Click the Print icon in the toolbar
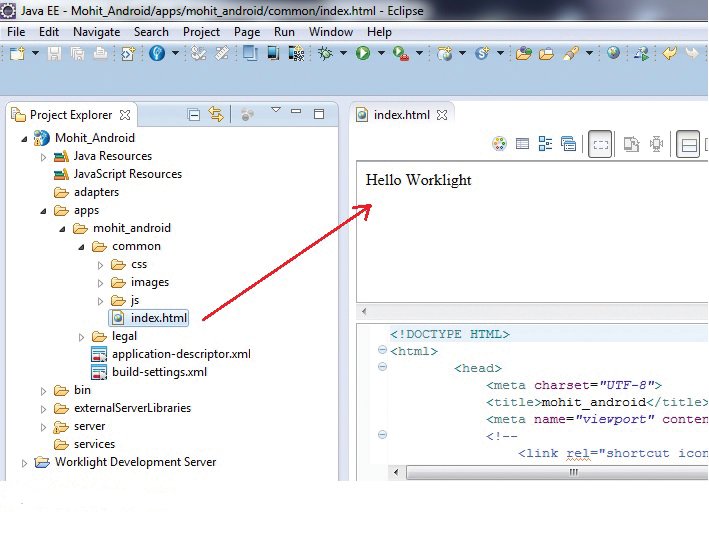The width and height of the screenshot is (709, 555). point(101,54)
